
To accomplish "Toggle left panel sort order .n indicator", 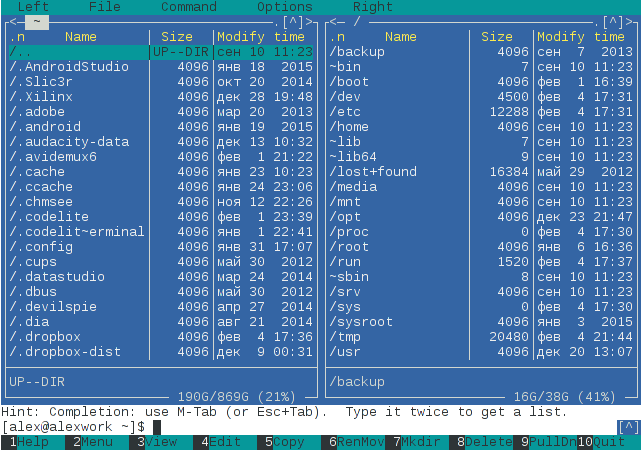I will [17, 37].
